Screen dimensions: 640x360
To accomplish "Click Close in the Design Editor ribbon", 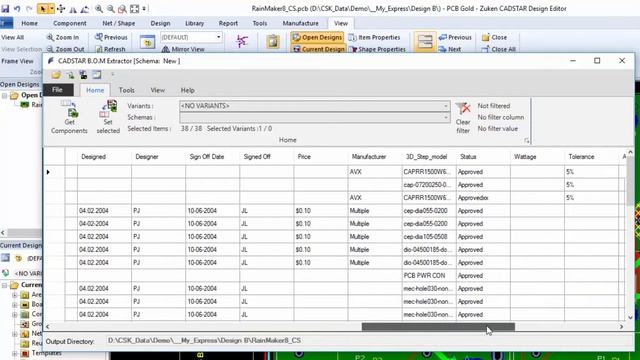I will coord(494,37).
